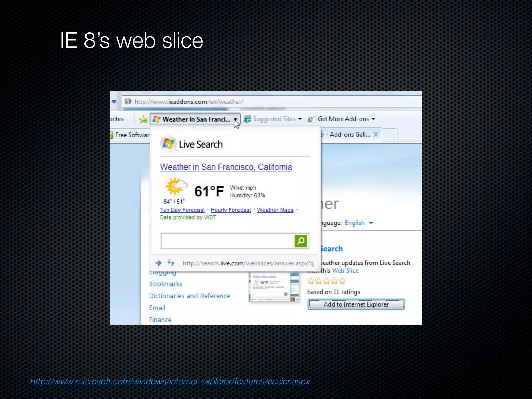The height and width of the screenshot is (399, 532).
Task: Select the Bookmarks category
Action: pyautogui.click(x=166, y=284)
